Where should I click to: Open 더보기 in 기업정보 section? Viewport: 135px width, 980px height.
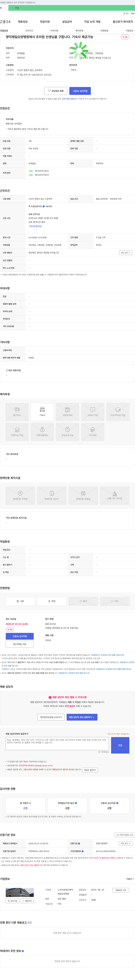tap(130, 879)
